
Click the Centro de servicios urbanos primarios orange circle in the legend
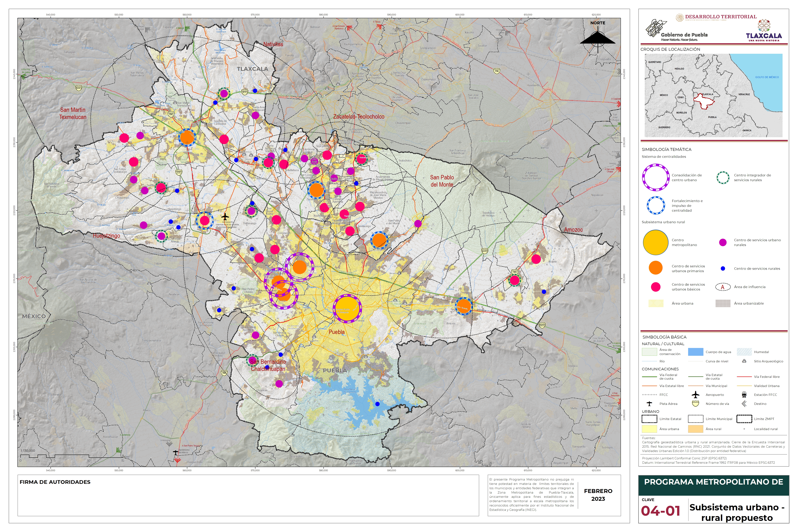(x=656, y=268)
